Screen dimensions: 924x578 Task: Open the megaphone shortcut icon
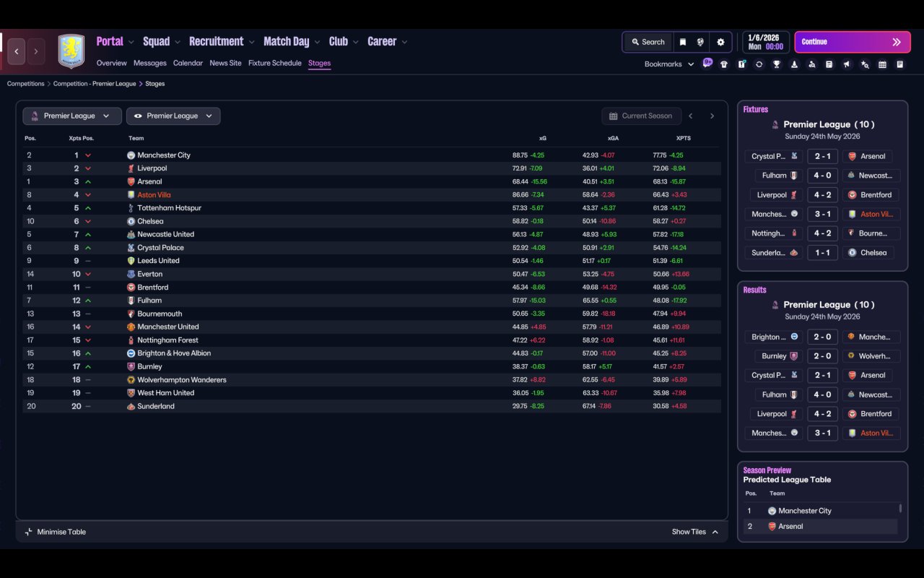847,64
